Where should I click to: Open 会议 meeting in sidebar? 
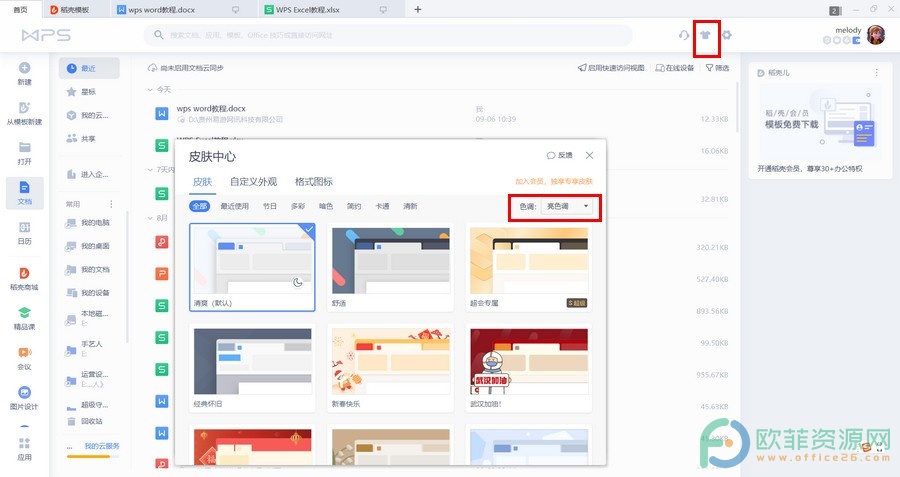coord(24,358)
